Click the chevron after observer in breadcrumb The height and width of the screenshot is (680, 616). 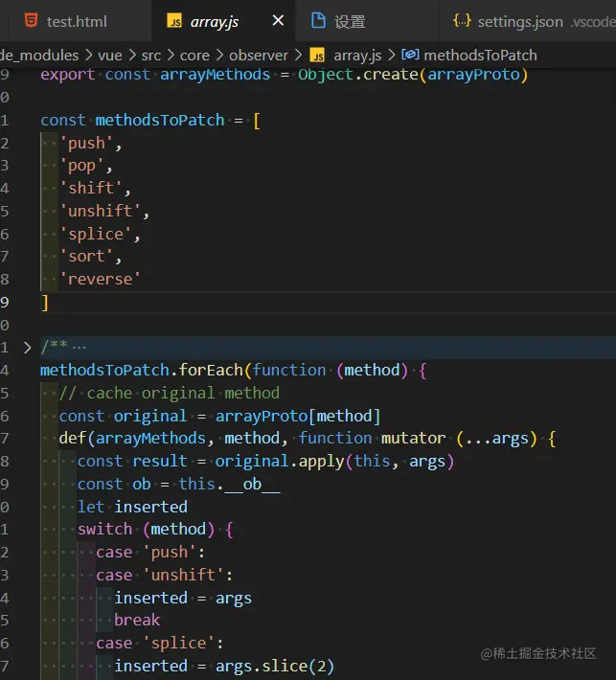(299, 56)
